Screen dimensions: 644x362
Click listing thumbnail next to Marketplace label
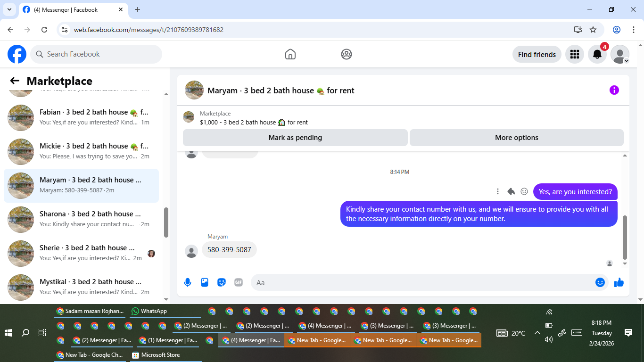click(x=189, y=117)
